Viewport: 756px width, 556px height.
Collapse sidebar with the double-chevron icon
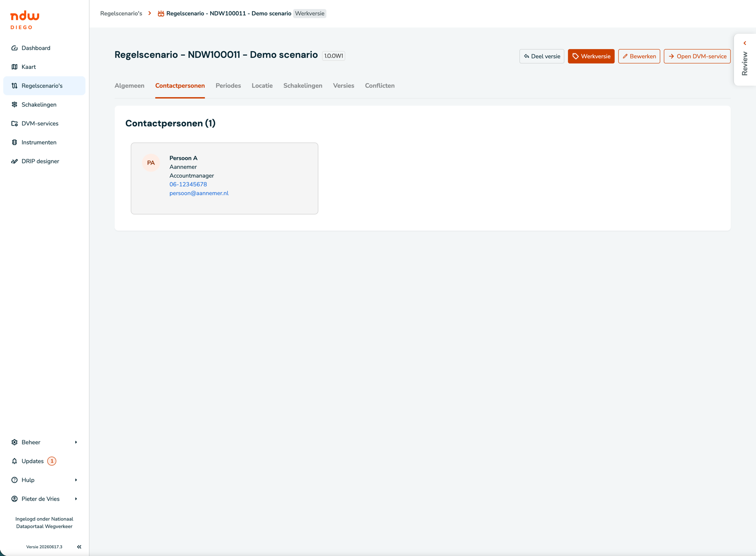click(79, 547)
